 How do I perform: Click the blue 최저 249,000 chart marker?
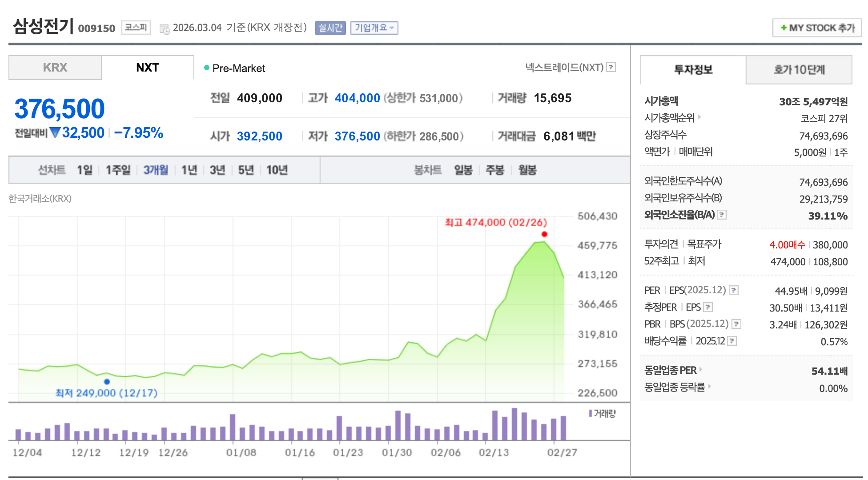click(107, 382)
